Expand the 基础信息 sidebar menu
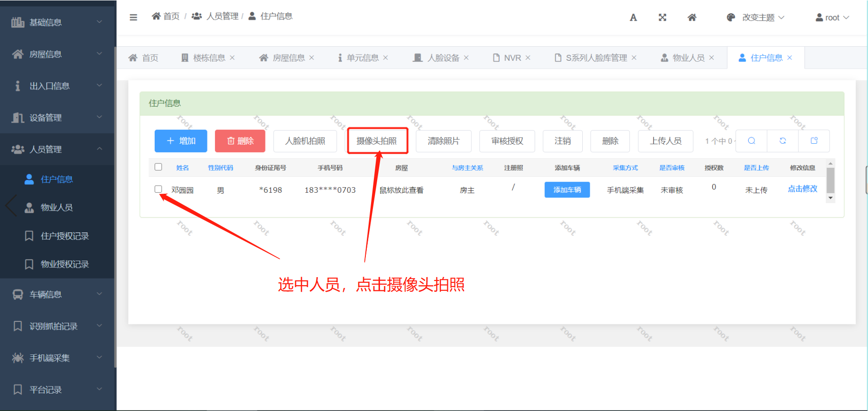Screen dimensions: 868x411 57,22
